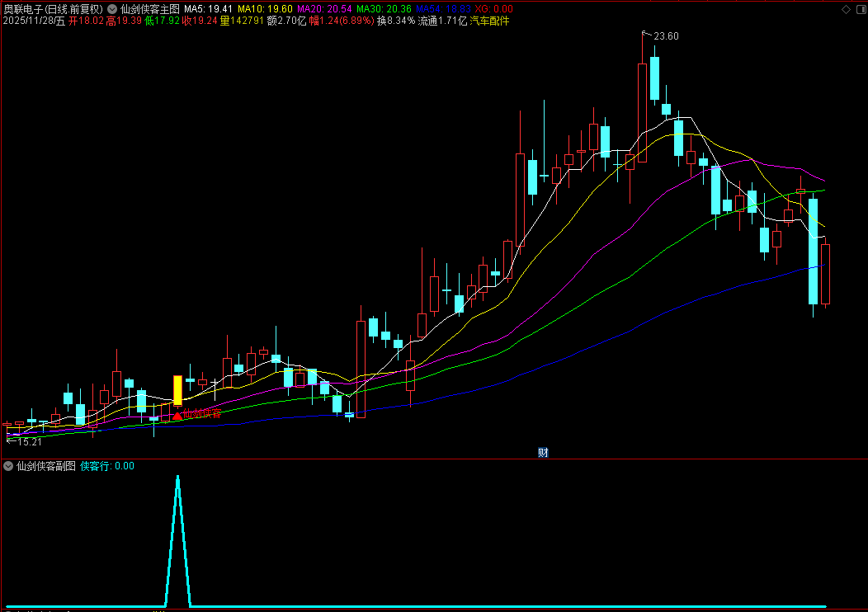The image size is (868, 612).
Task: Click the turnover rate 换8.34%
Action: [396, 21]
